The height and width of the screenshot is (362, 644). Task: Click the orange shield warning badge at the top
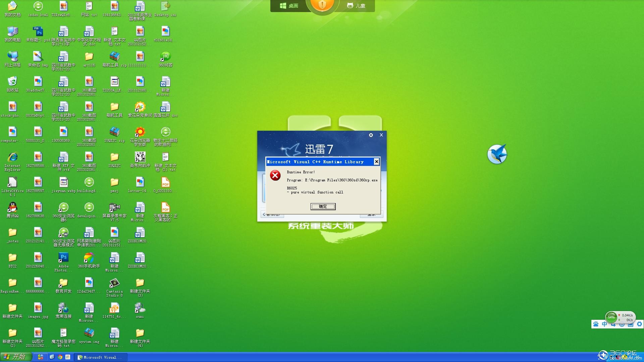pos(322,5)
